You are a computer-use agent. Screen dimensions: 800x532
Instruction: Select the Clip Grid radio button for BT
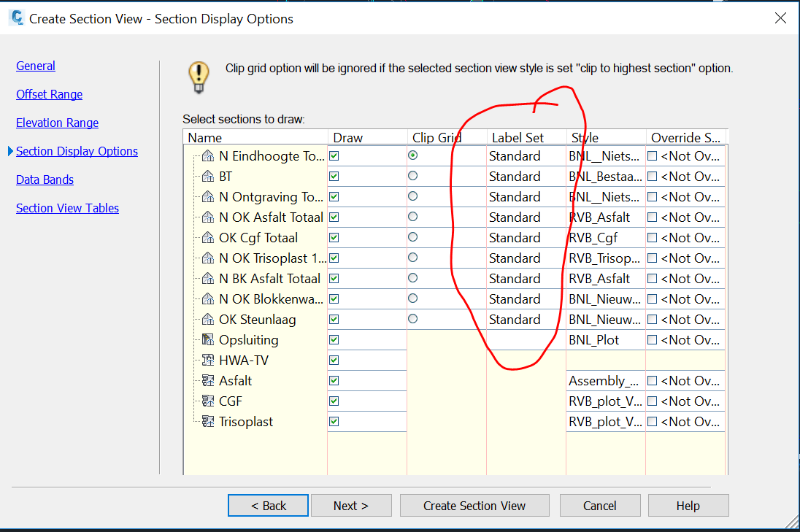pyautogui.click(x=412, y=176)
